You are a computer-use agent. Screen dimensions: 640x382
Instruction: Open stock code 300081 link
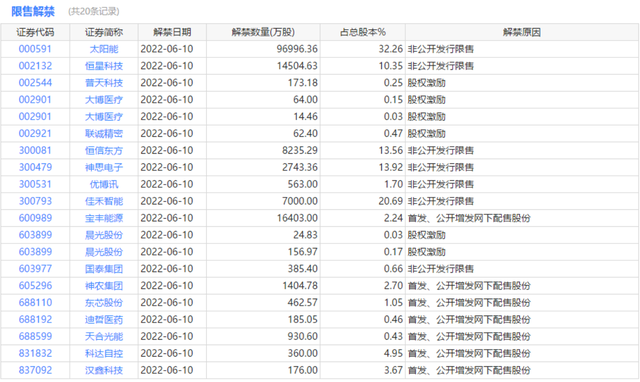click(35, 151)
